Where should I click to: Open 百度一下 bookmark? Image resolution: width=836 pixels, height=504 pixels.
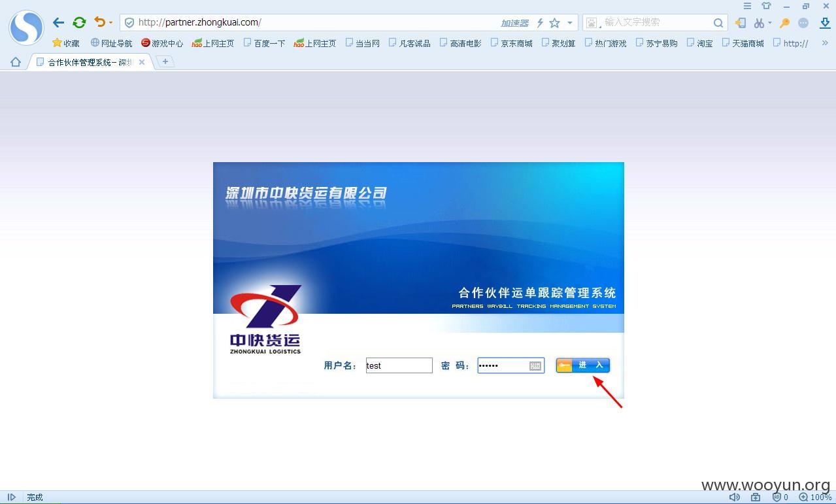click(x=264, y=43)
